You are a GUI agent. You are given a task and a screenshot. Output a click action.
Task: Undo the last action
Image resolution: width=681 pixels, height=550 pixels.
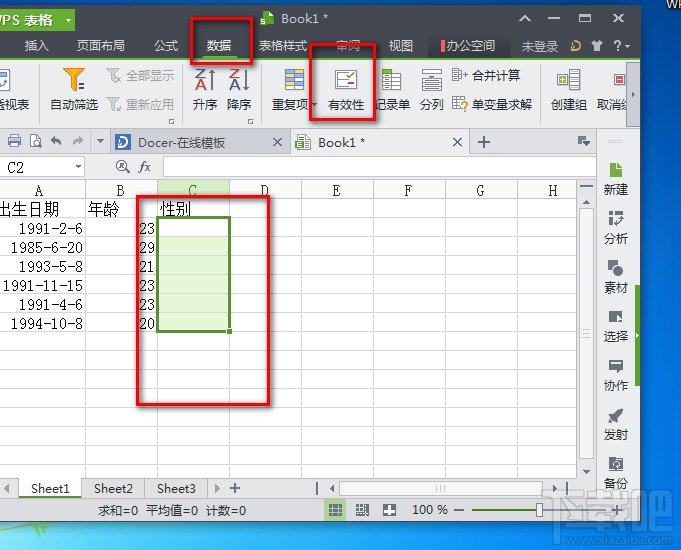[56, 141]
